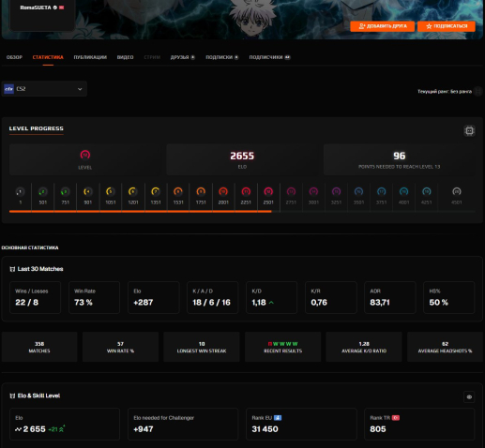Image resolution: width=485 pixels, height=448 pixels.
Task: Click the level 20 icon at Elo 4501
Action: click(457, 191)
